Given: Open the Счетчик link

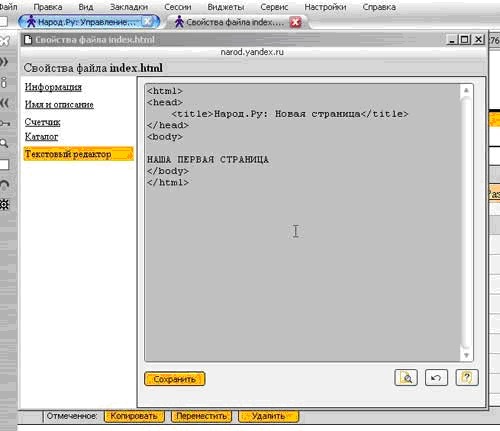Looking at the screenshot, I should click(42, 122).
